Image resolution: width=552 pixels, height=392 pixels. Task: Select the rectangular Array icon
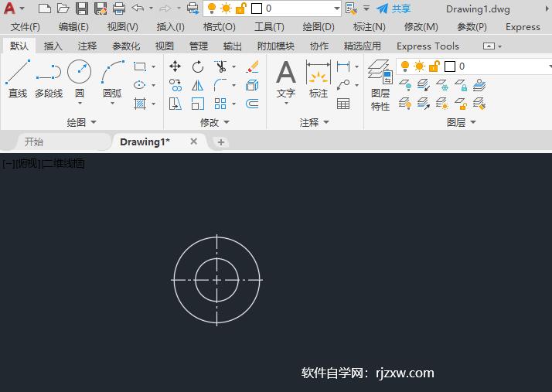tap(220, 104)
